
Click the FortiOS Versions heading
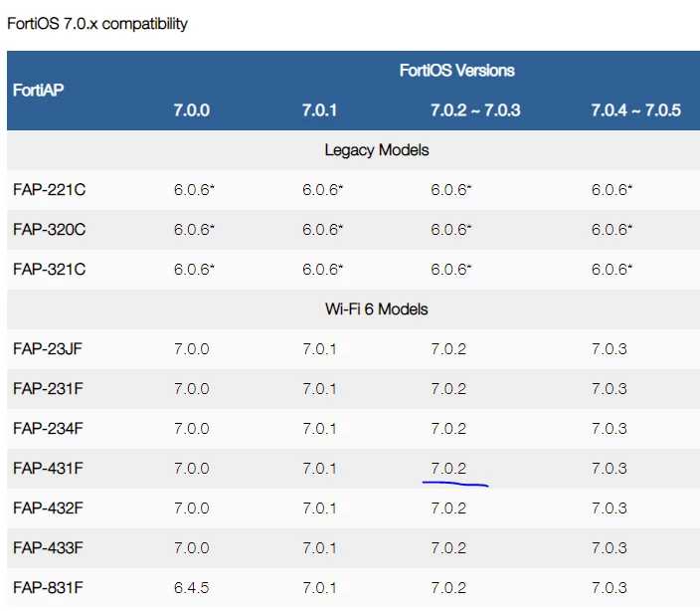(456, 71)
